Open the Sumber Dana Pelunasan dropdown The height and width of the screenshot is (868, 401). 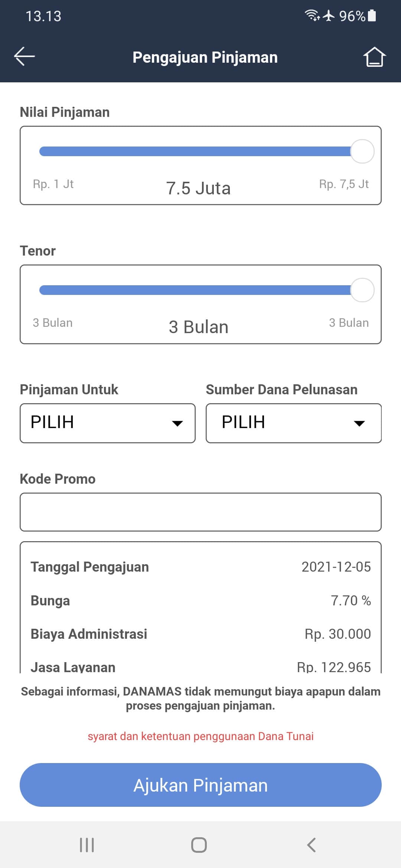point(293,423)
